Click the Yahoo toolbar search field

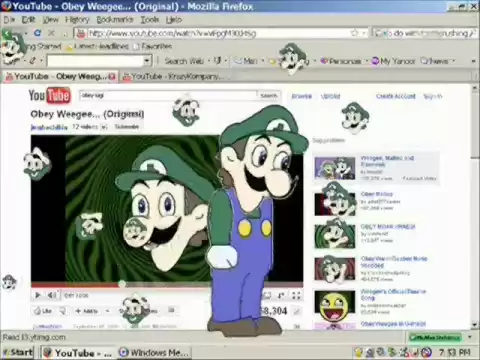[x=95, y=61]
